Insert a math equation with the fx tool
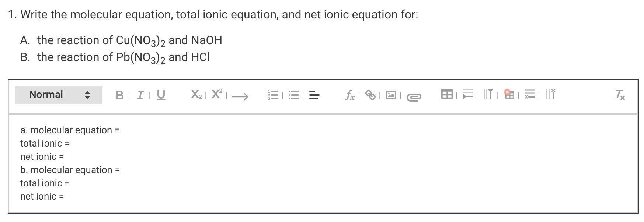644x222 pixels. 349,95
